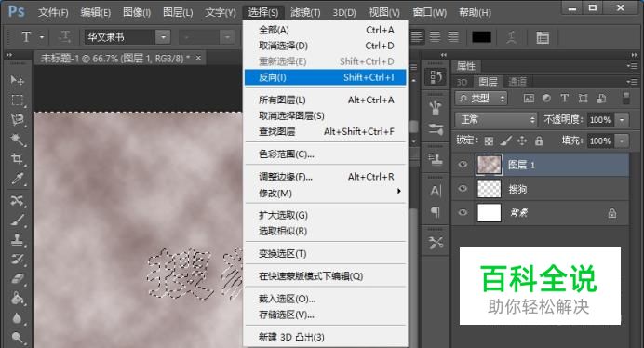This screenshot has height=348, width=644.
Task: Choose 全部(A) menu entry
Action: 326,30
